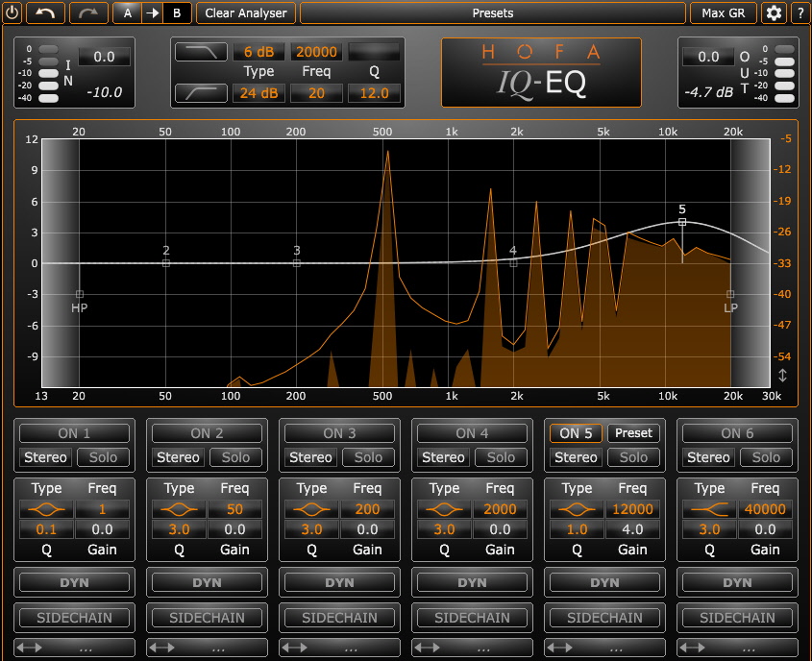Open band 5 Stereo channel mode
Image resolution: width=812 pixels, height=661 pixels.
pos(576,457)
